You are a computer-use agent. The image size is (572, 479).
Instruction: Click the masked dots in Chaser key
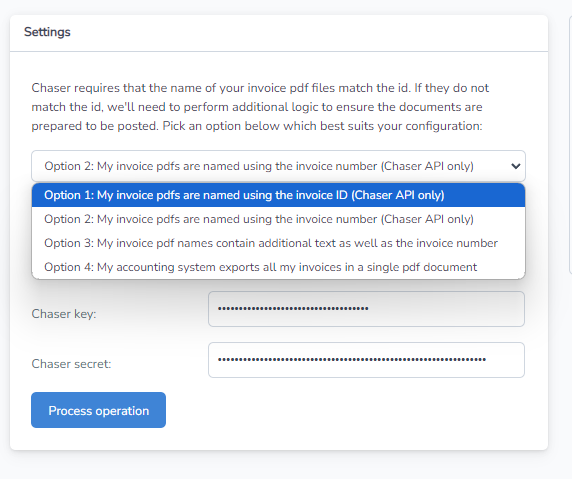tap(293, 309)
